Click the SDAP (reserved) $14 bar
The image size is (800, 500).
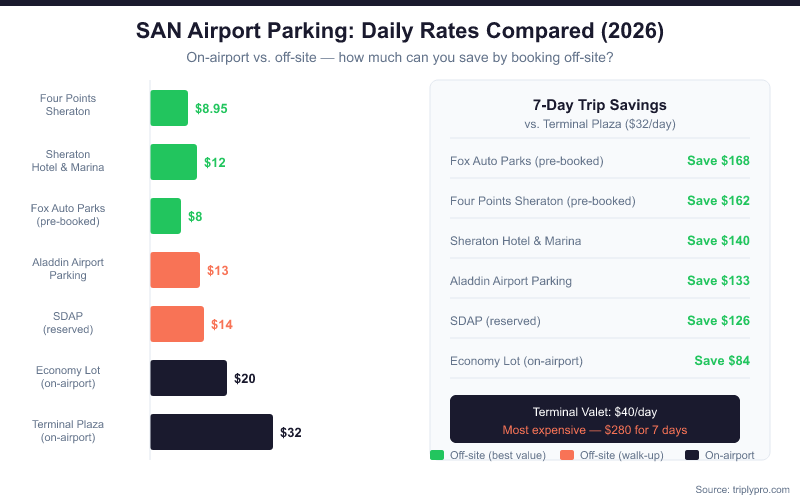point(177,324)
